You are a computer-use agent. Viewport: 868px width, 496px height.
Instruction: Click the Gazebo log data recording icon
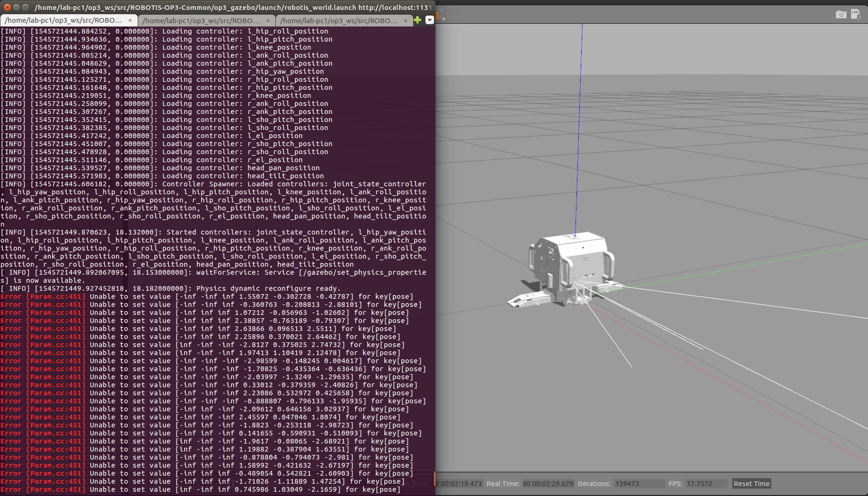click(856, 14)
